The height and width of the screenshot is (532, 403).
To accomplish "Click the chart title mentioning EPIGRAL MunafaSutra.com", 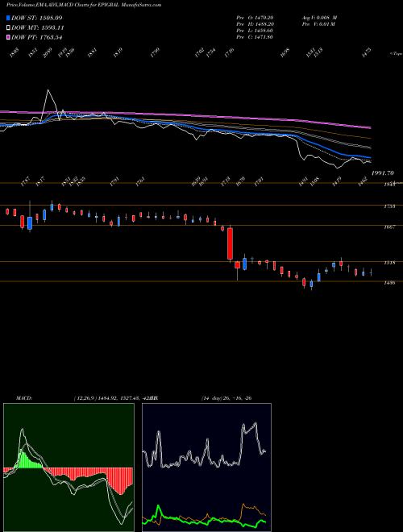I will tap(84, 5).
